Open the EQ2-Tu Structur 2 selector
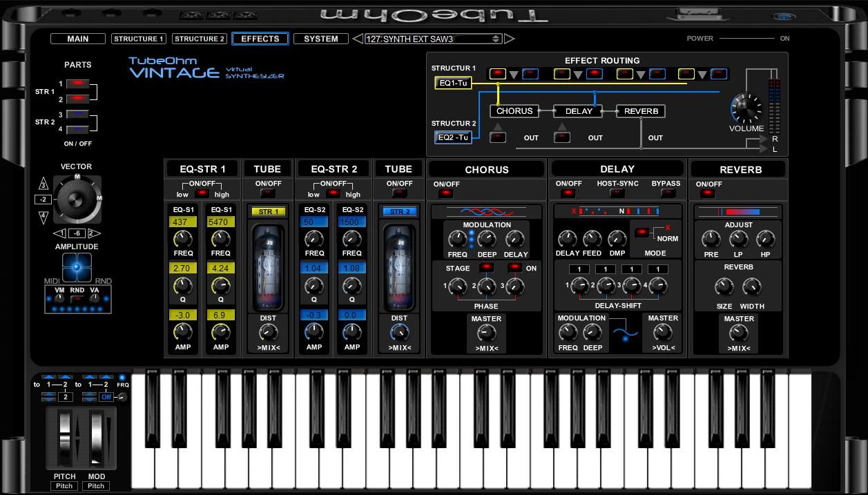 (x=453, y=137)
